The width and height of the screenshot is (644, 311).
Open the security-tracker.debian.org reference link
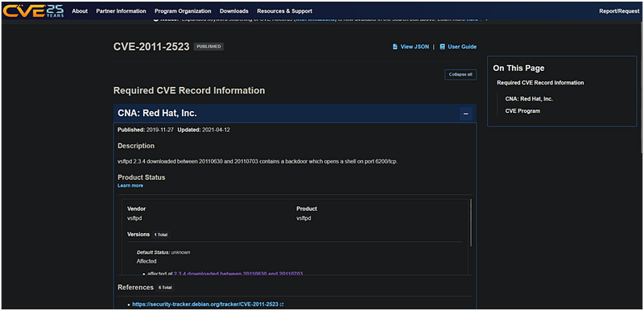205,305
